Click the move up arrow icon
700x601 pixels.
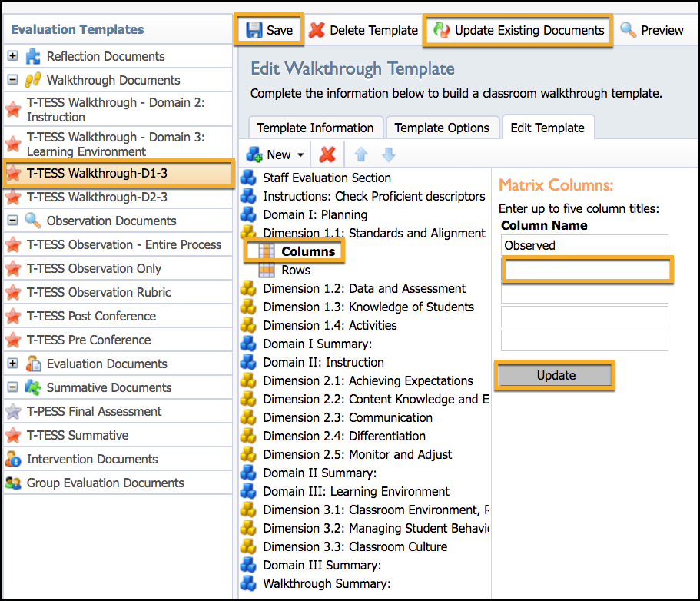click(x=360, y=154)
